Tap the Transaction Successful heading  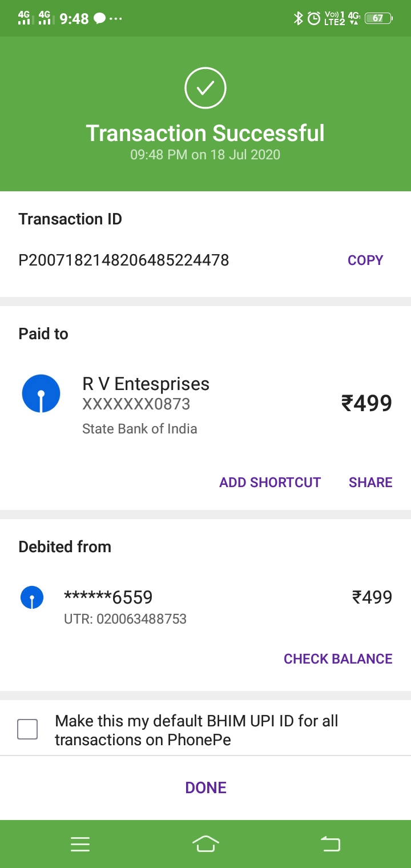coord(205,133)
